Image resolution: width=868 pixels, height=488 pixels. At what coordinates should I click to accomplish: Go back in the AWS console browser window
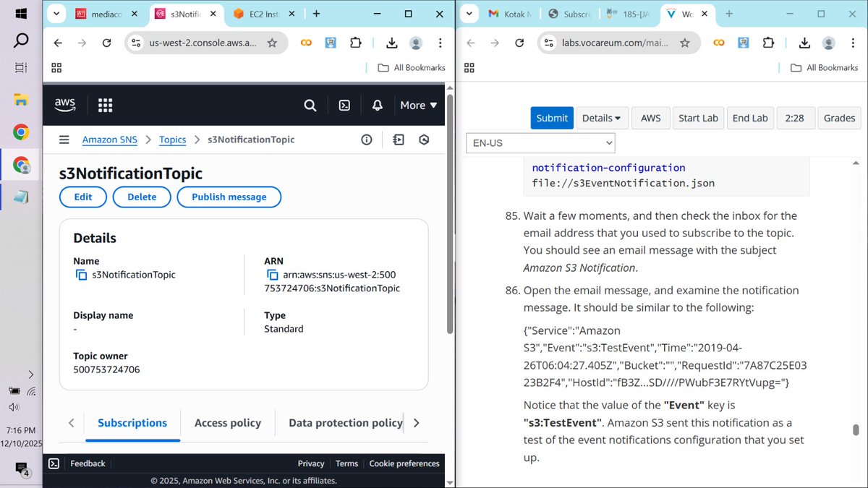[x=57, y=43]
